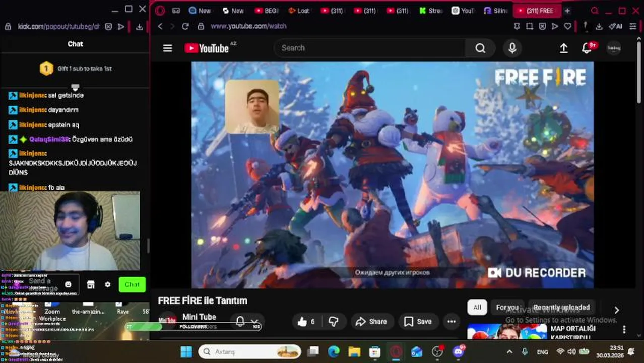Bookmark page with the heart icon
The image size is (644, 363).
pos(568,26)
